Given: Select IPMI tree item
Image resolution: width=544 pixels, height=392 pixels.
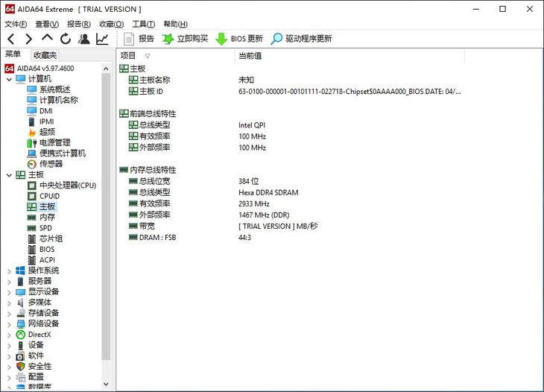Looking at the screenshot, I should 46,121.
